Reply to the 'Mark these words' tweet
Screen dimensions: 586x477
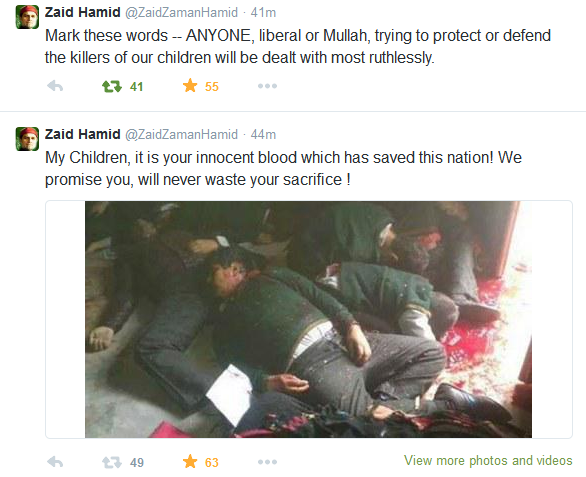coord(55,86)
